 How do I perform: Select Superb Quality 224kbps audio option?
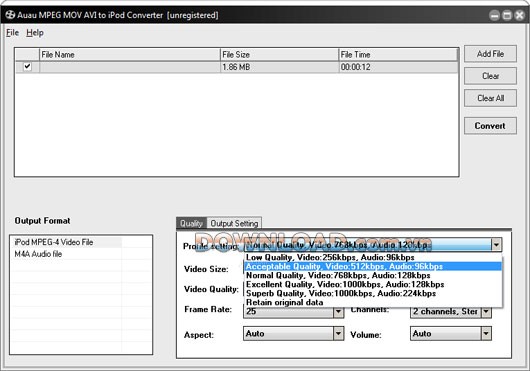click(x=373, y=293)
